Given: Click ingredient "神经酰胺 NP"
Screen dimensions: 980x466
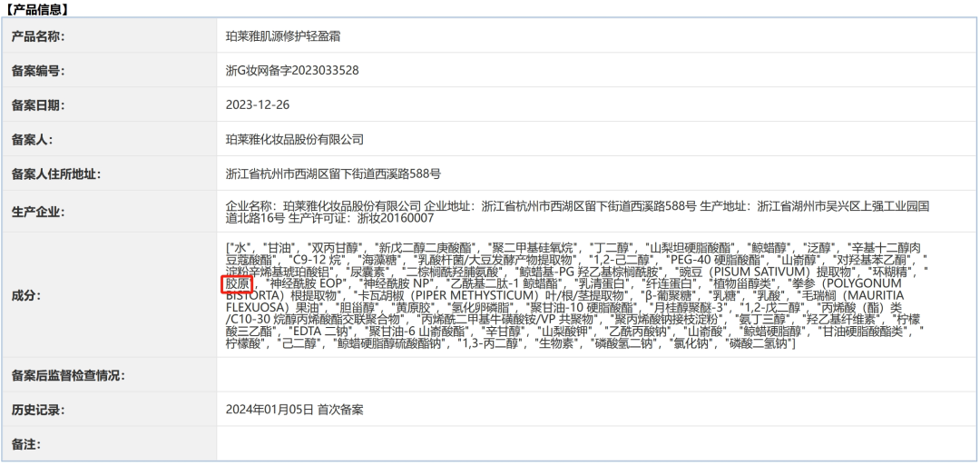Looking at the screenshot, I should tap(395, 283).
